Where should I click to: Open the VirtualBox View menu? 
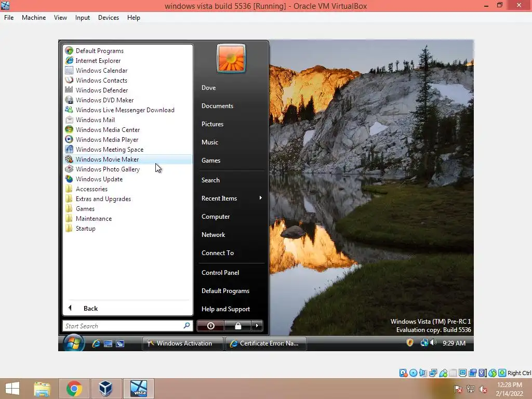pos(60,18)
